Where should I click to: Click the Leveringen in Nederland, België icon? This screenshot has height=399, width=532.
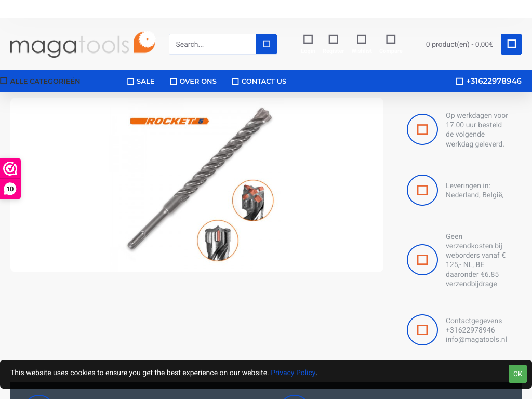click(x=422, y=190)
